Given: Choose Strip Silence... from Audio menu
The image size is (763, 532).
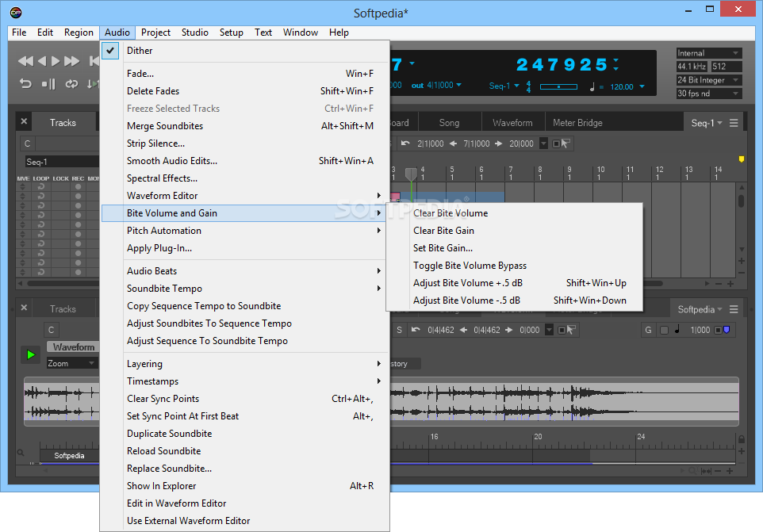Looking at the screenshot, I should click(245, 144).
